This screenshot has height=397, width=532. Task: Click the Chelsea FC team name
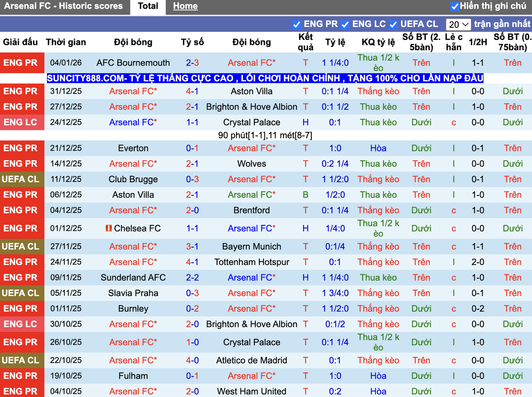tap(137, 228)
